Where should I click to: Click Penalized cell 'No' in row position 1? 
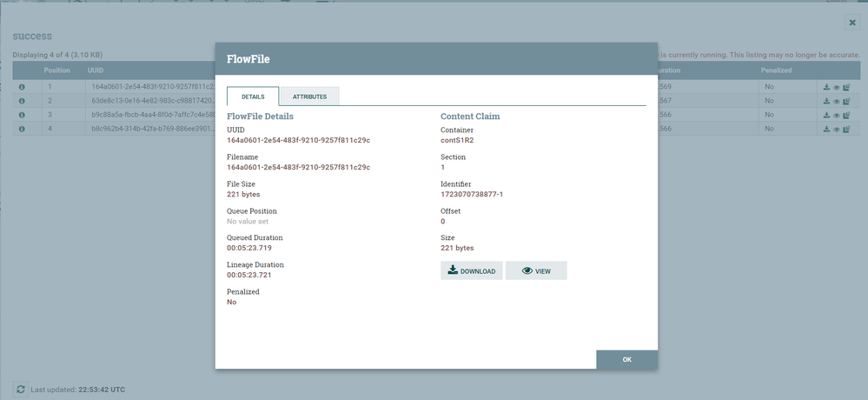[x=770, y=87]
